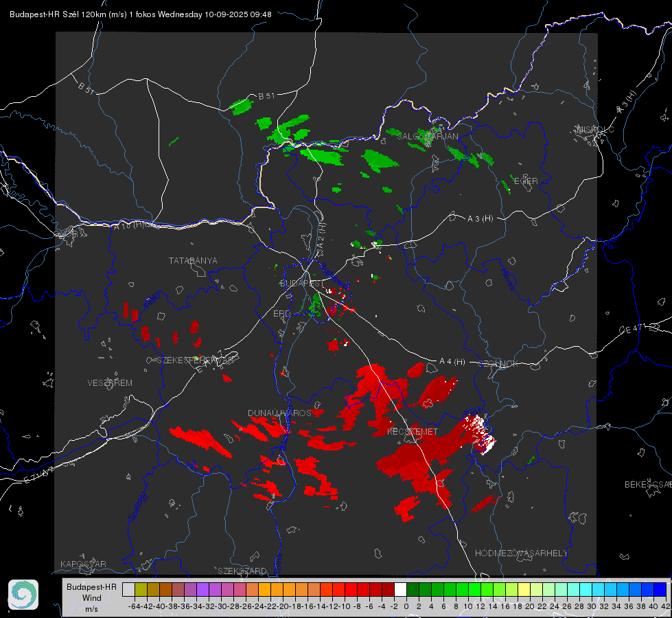Click the "A 3 (H)" road label near Eger
672x618 pixels.
(480, 219)
